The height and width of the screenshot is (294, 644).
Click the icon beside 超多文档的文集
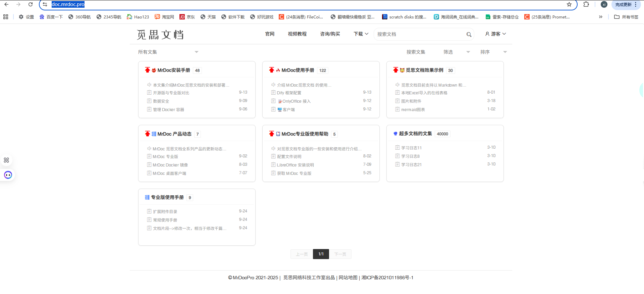coord(395,134)
